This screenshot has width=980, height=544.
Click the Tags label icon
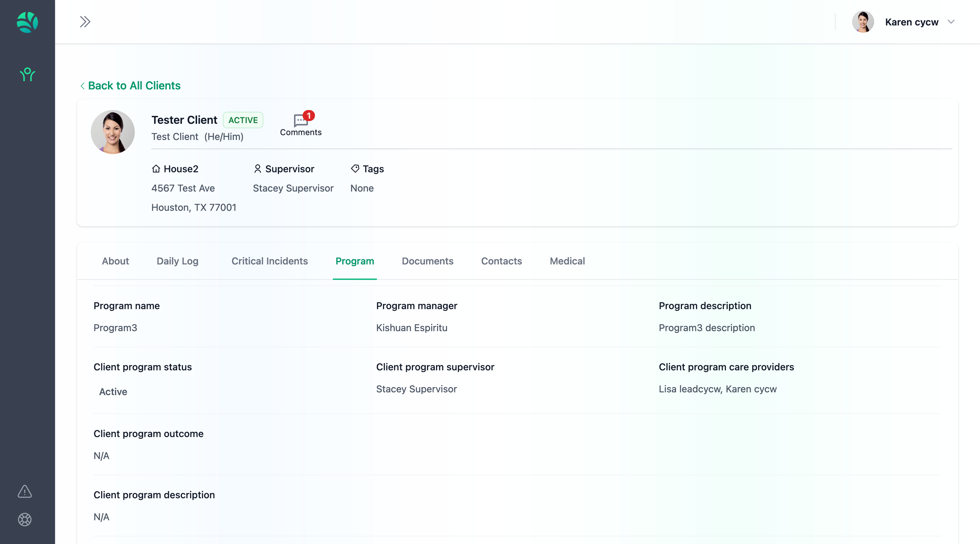[355, 168]
